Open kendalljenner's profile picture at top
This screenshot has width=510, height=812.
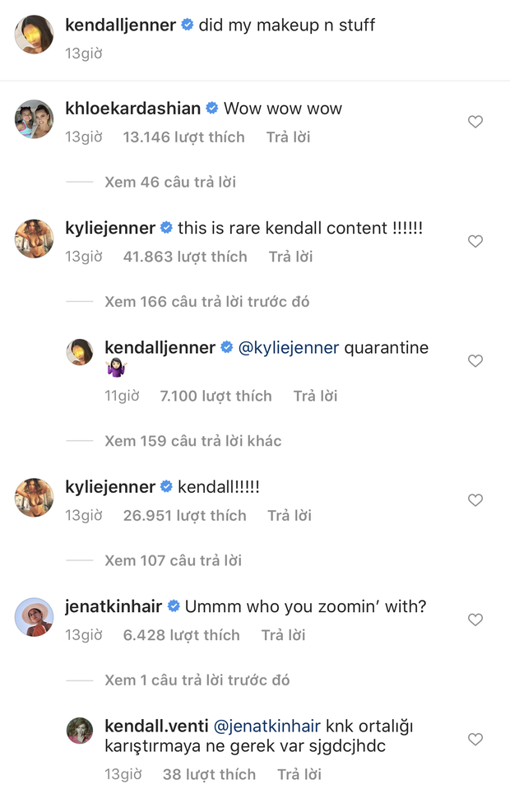coord(34,35)
